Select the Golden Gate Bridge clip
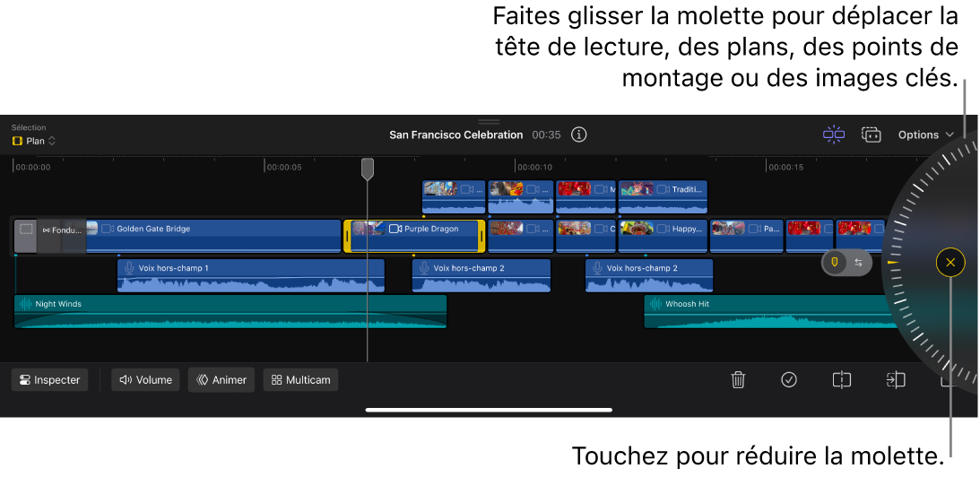The width and height of the screenshot is (980, 477). [212, 236]
